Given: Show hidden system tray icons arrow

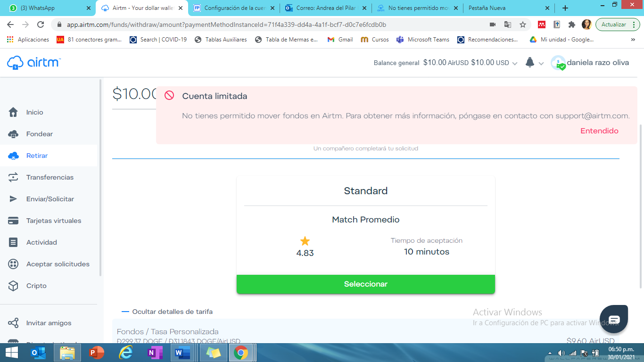Looking at the screenshot, I should 550,353.
